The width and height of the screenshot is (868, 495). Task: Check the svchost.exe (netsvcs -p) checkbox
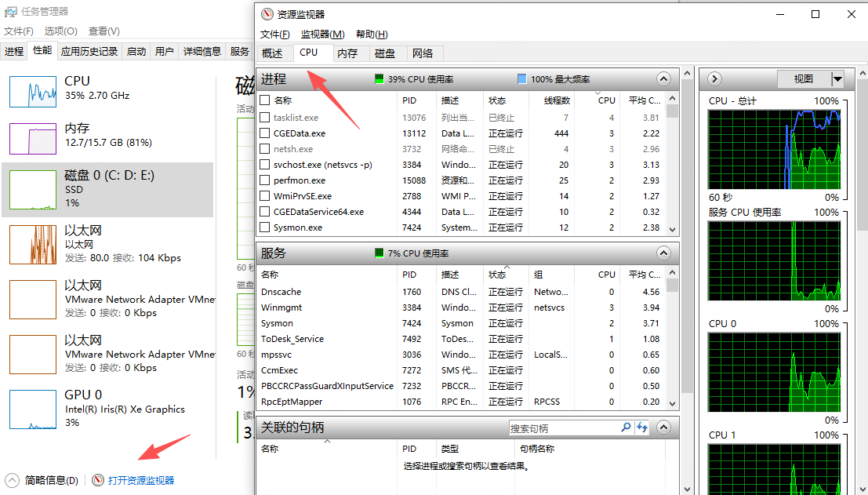(264, 165)
